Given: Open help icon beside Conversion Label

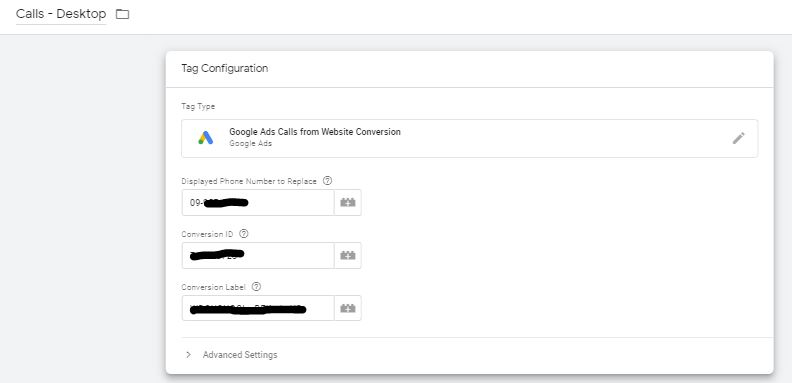Looking at the screenshot, I should 256,286.
